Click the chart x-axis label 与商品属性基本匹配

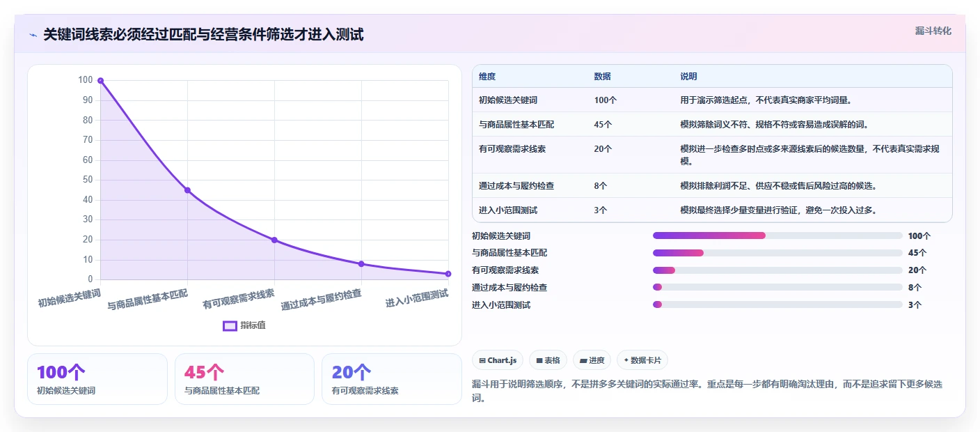click(x=148, y=300)
